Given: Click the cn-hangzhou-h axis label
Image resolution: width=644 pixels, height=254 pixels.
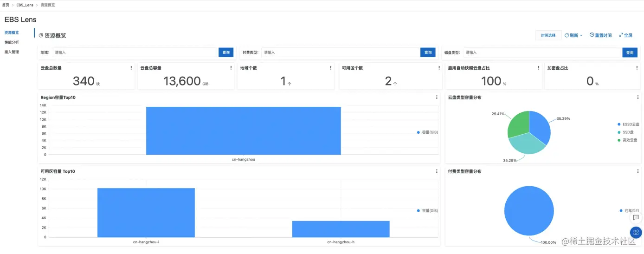Looking at the screenshot, I should 341,242.
